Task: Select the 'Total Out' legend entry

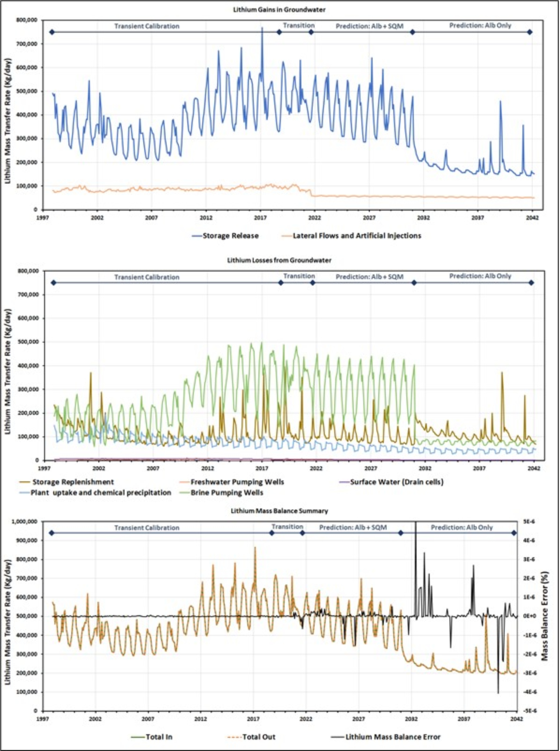Action: click(251, 737)
